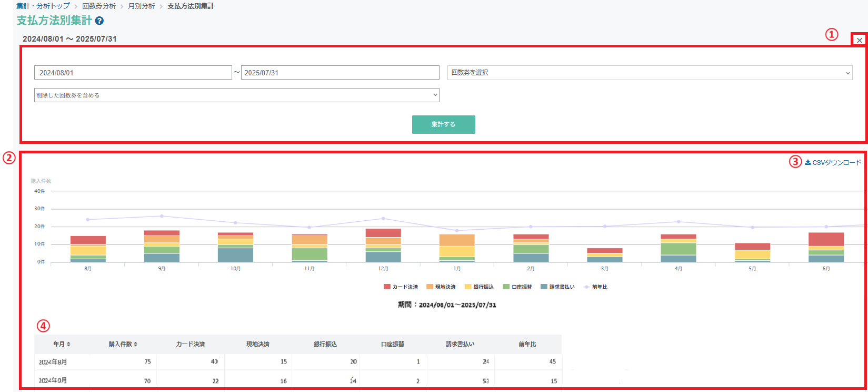This screenshot has height=392, width=868.
Task: Go to 集計・分析トップ breadcrumb
Action: pos(43,6)
